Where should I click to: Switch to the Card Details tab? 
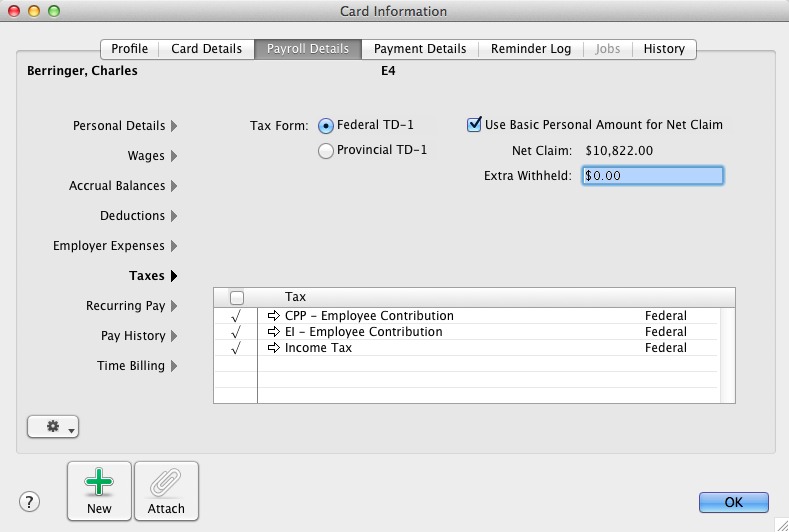click(205, 48)
